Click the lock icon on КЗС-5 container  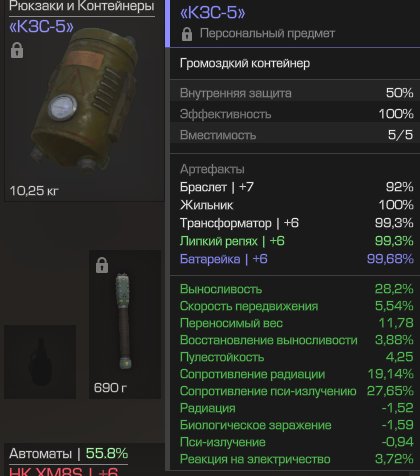tap(17, 50)
